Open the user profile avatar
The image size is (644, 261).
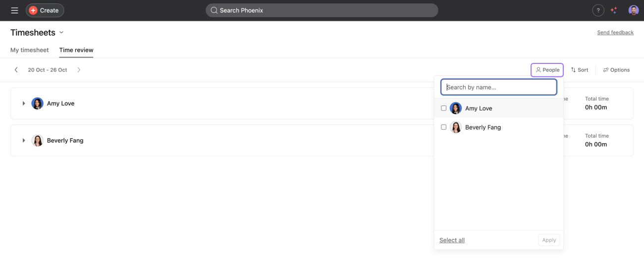click(x=633, y=10)
